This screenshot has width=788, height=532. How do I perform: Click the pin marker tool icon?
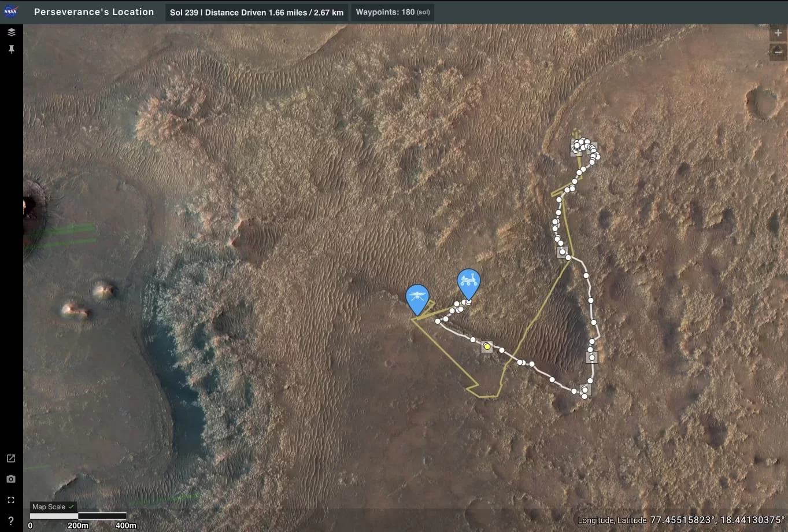click(x=11, y=50)
